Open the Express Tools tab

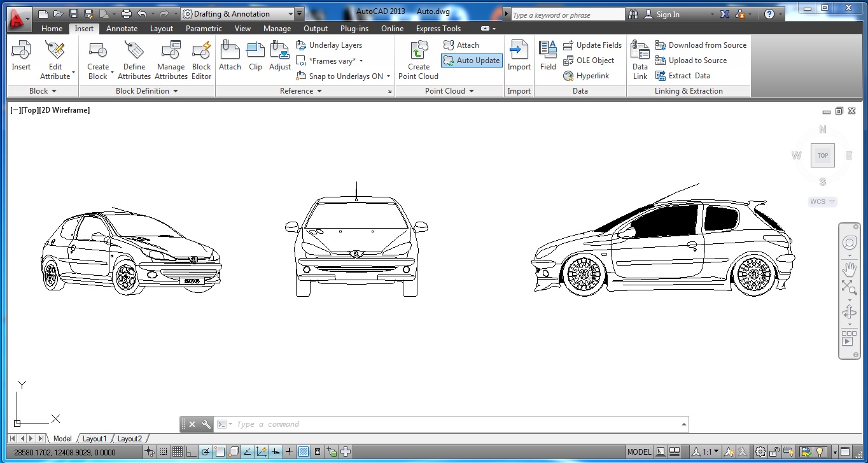tap(438, 29)
